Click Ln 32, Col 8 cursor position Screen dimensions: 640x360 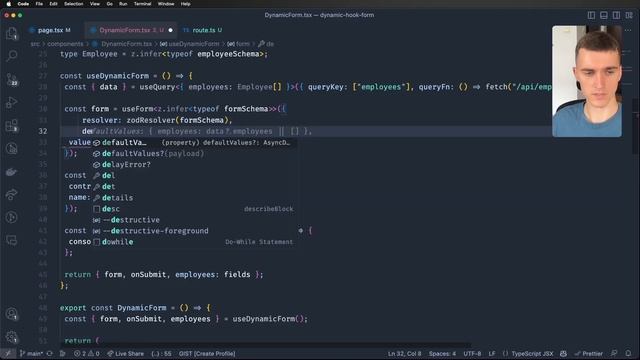(x=404, y=353)
